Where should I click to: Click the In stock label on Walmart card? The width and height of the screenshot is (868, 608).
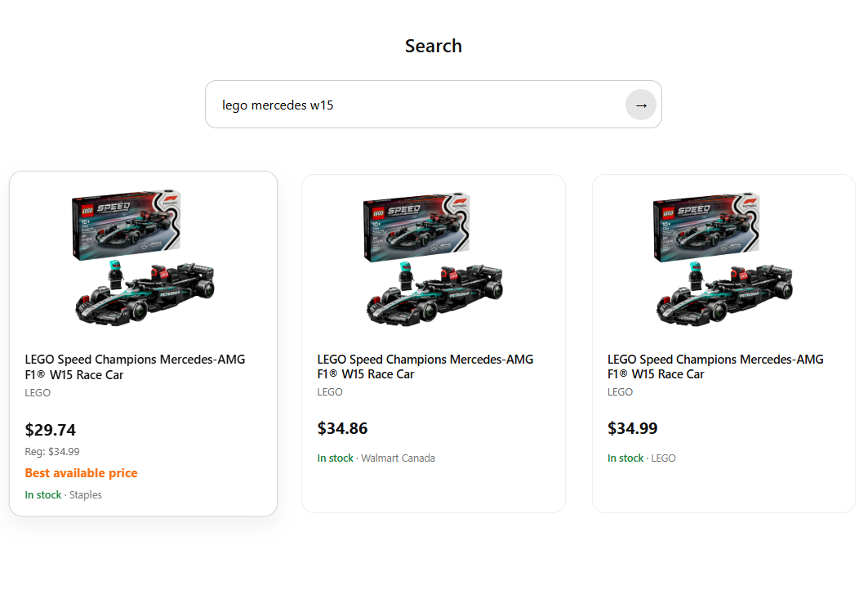coord(336,458)
